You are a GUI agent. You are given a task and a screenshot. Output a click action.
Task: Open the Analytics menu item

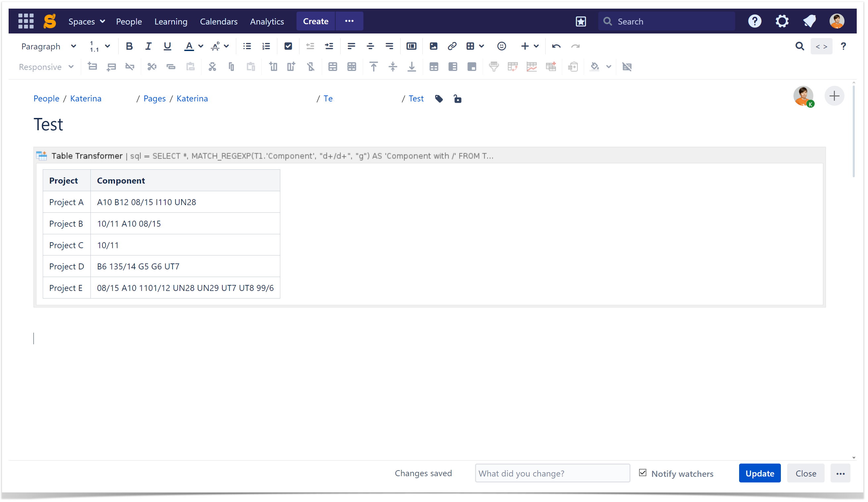click(x=267, y=21)
